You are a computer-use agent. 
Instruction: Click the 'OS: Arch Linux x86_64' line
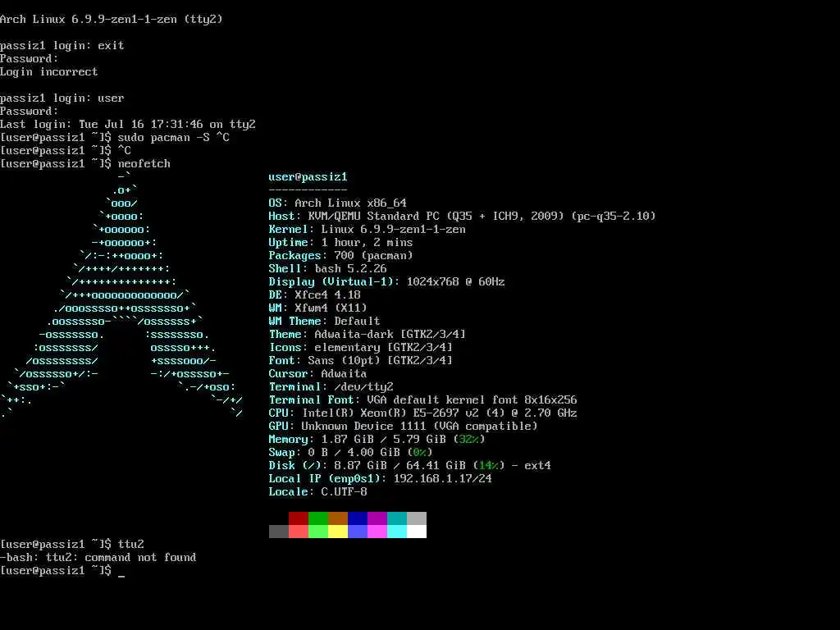[x=337, y=203]
